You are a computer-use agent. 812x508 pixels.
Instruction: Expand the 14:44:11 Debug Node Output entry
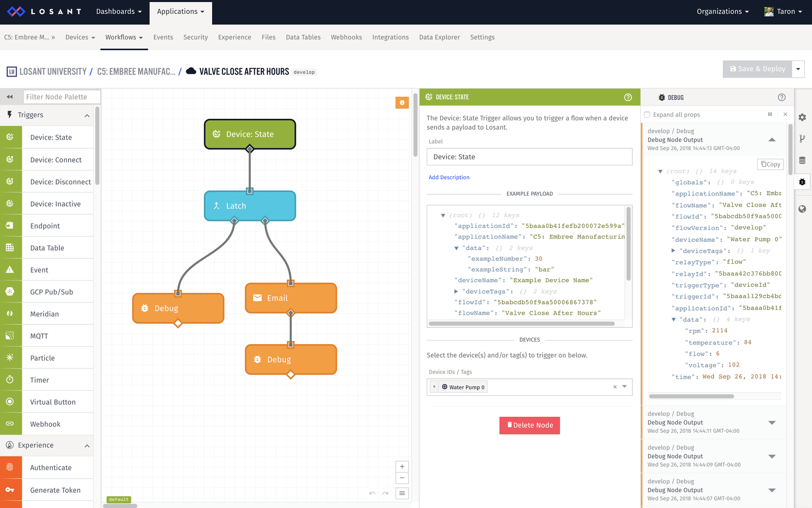click(772, 422)
